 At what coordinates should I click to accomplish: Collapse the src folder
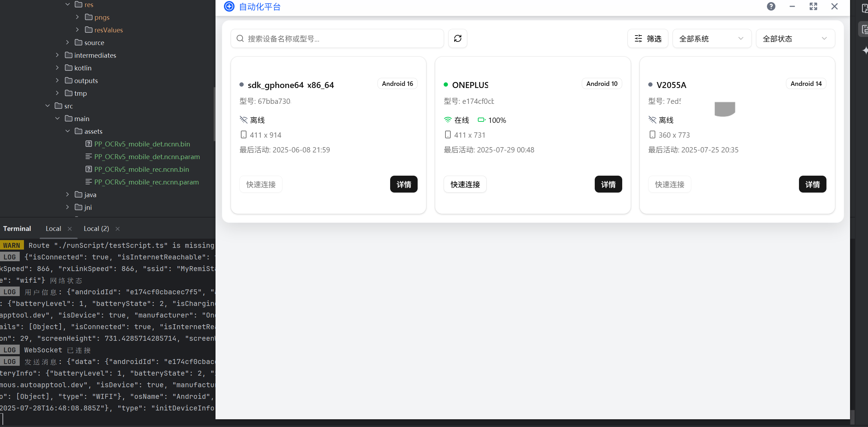click(x=48, y=106)
